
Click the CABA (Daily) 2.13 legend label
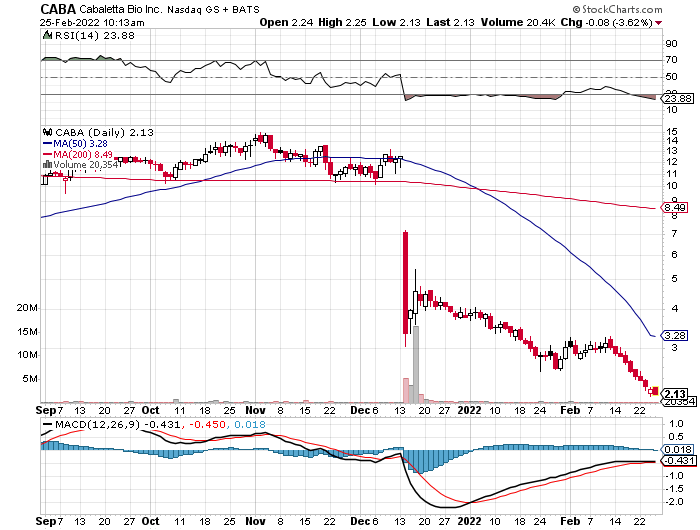click(x=104, y=133)
